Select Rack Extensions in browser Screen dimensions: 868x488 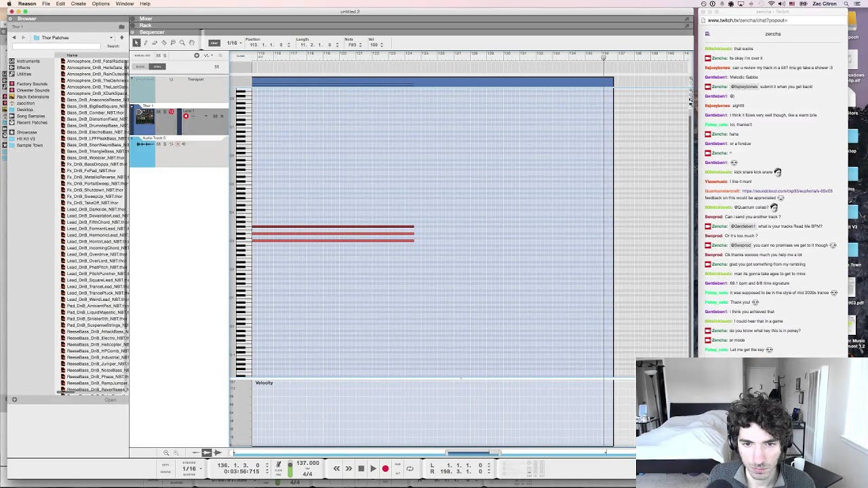point(33,97)
